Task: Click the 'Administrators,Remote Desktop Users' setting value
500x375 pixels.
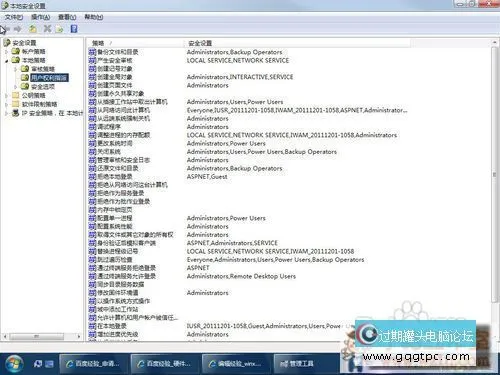Action: point(241,276)
